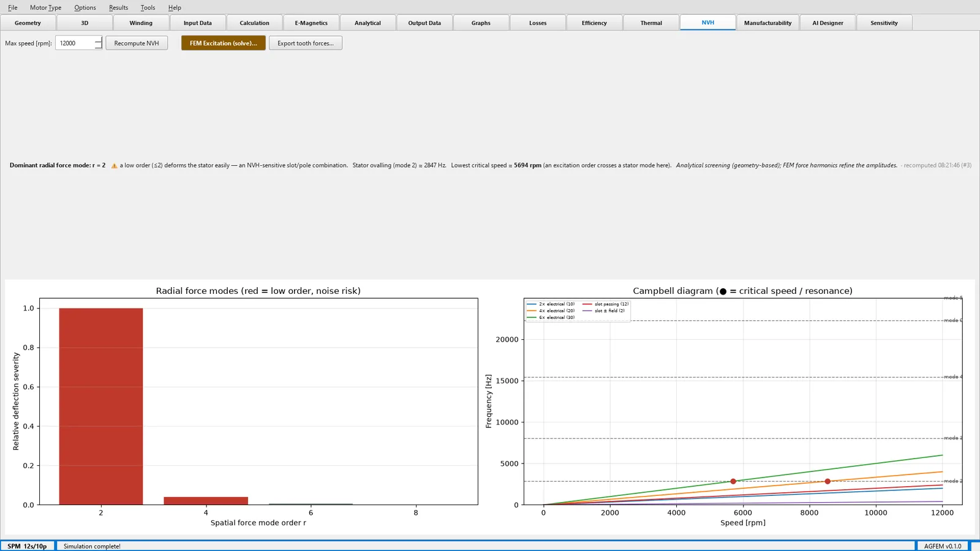The image size is (980, 551).
Task: Open the File menu
Action: point(12,7)
